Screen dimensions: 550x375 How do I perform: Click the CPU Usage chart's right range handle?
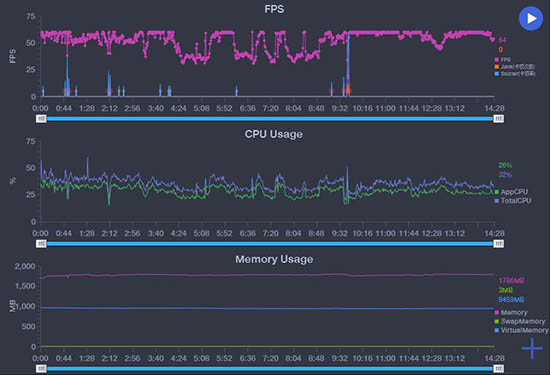(498, 244)
